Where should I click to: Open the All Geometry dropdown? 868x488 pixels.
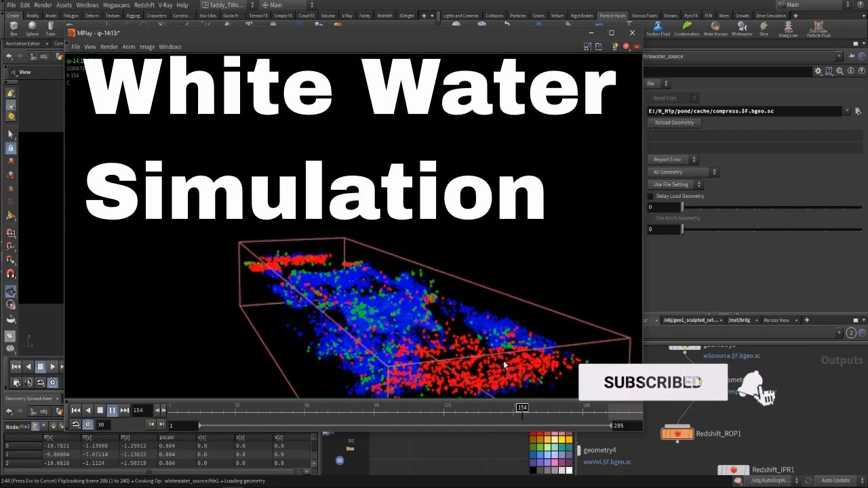click(x=682, y=172)
